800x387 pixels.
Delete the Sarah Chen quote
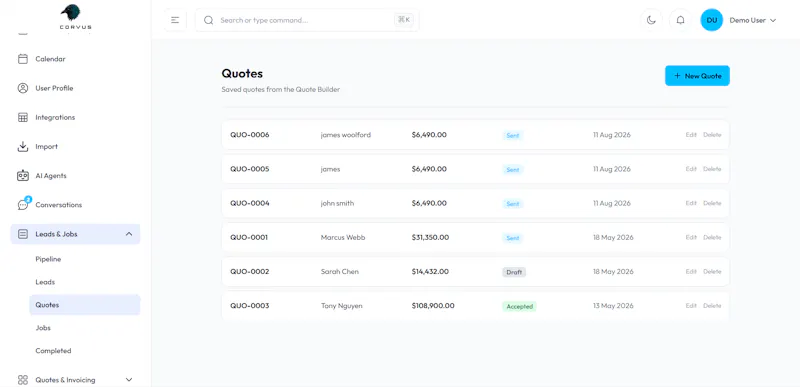click(712, 271)
